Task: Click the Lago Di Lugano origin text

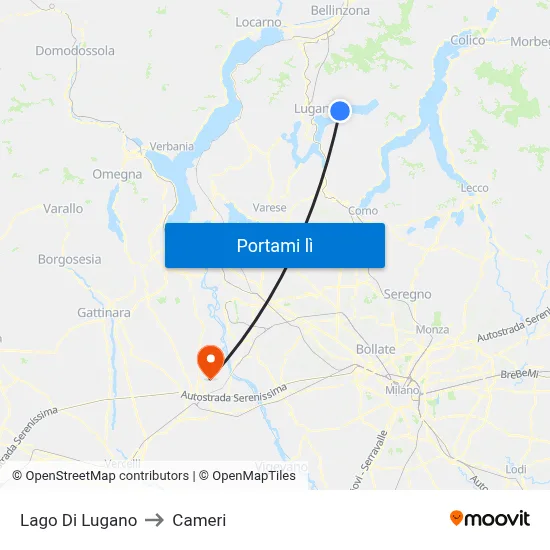Action: click(79, 520)
